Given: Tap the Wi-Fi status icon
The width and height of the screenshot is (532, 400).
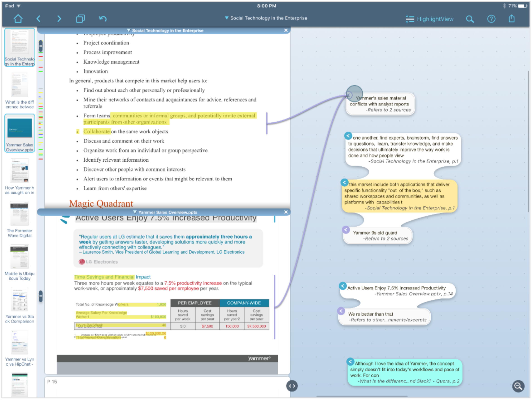Looking at the screenshot, I should tap(19, 6).
